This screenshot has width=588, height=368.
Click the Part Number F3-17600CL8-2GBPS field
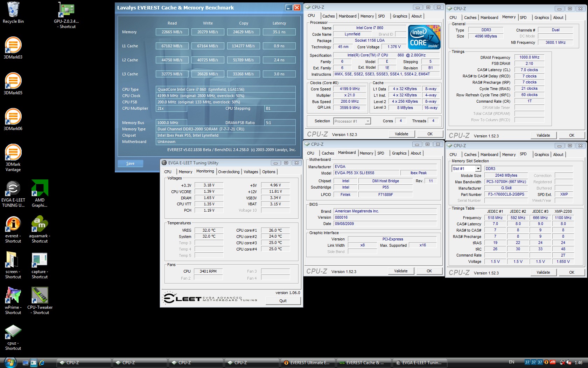[506, 194]
